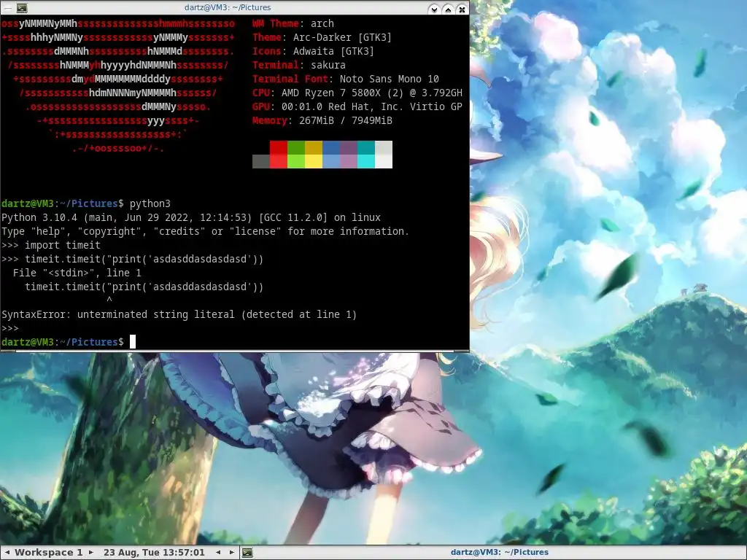Click the gray swatch at bottom row start
The image size is (747, 560).
(261, 161)
